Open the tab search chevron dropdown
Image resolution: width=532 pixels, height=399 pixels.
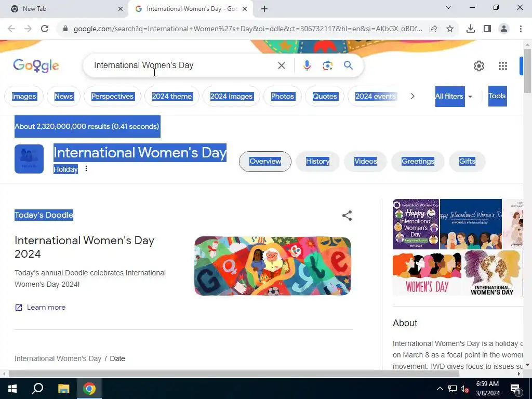pyautogui.click(x=448, y=7)
